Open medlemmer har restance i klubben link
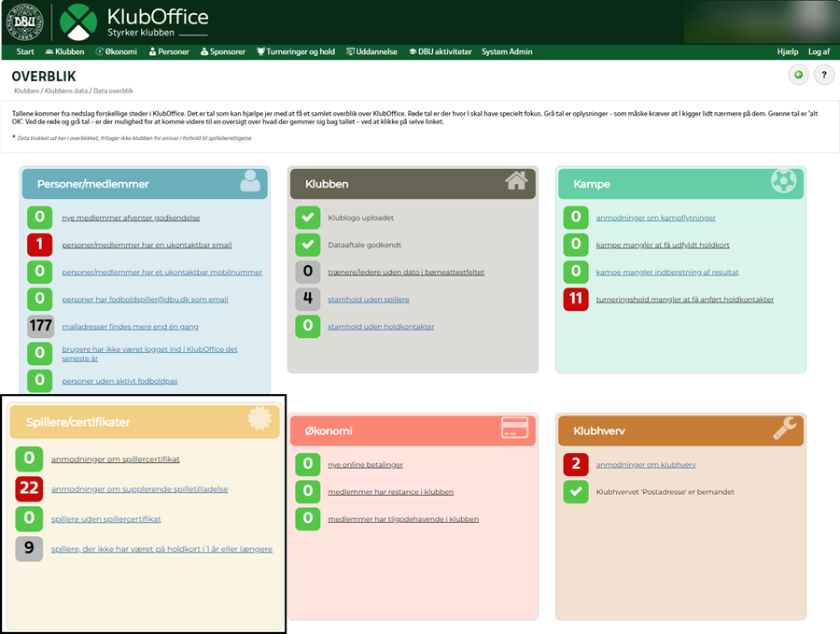Screen dimensions: 840x634 point(390,492)
